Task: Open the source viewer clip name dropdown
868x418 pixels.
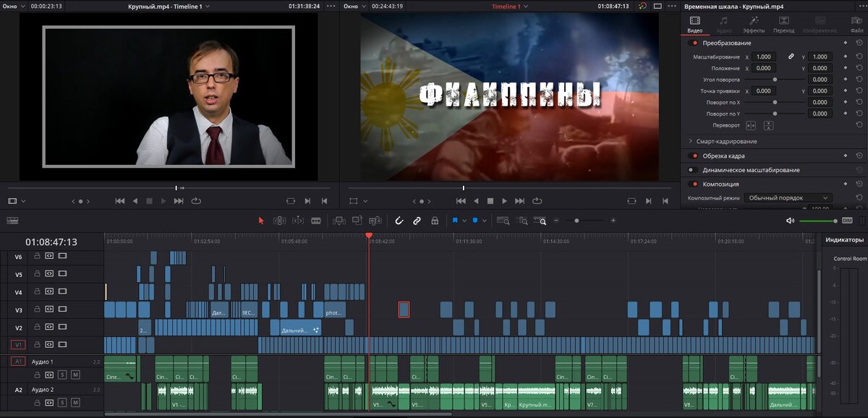Action: (x=208, y=6)
